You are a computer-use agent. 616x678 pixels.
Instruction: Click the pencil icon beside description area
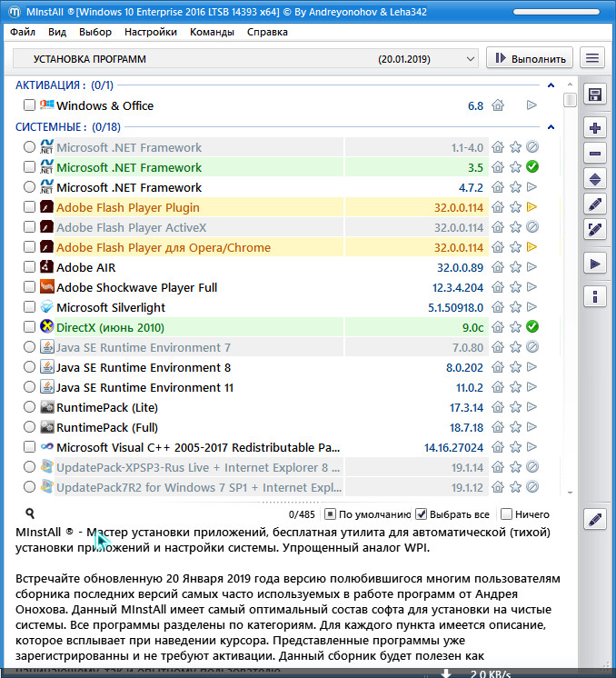coord(595,519)
